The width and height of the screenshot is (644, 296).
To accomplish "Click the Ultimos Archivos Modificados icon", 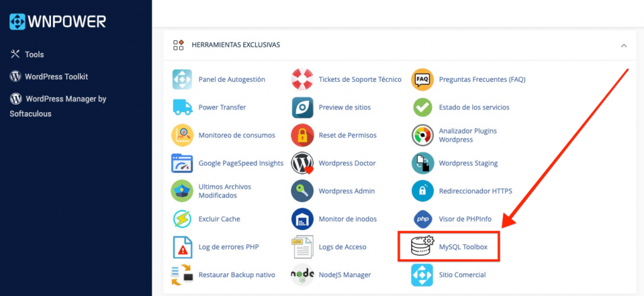I will click(182, 191).
